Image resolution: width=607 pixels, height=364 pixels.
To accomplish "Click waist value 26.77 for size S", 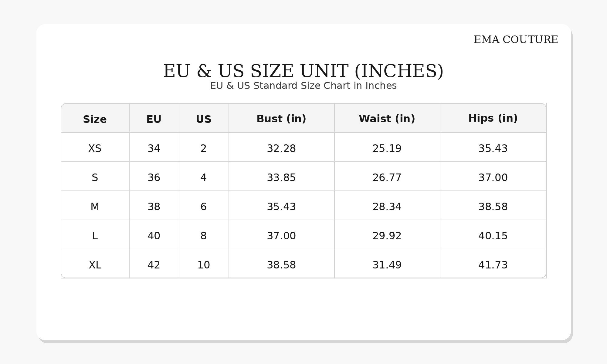I will click(x=387, y=177).
